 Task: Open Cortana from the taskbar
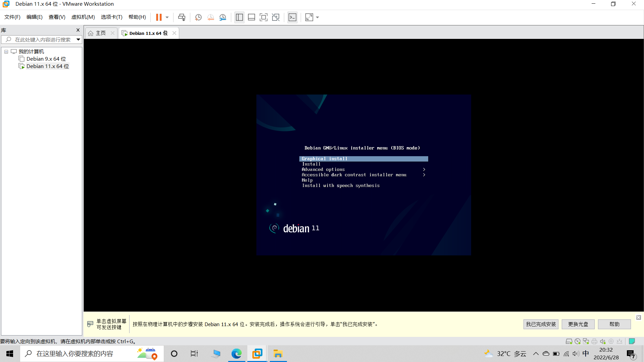tap(174, 354)
